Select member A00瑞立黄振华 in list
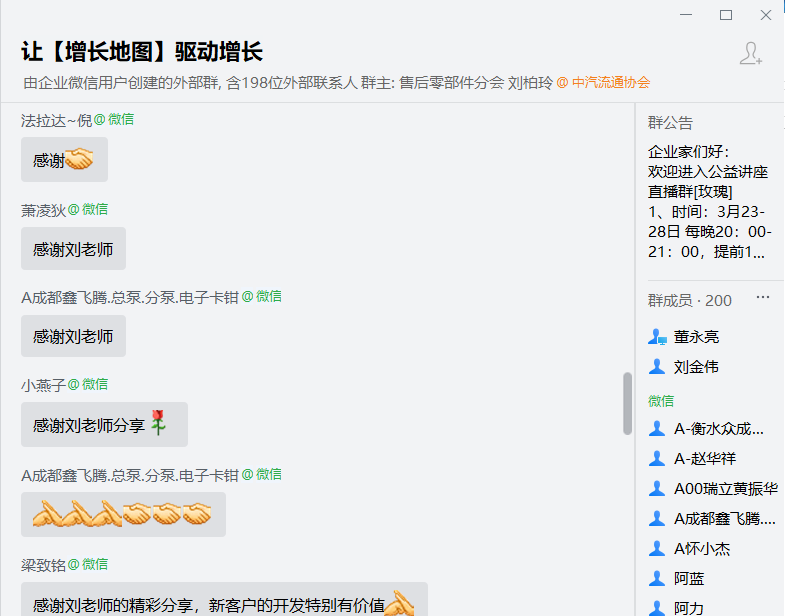Image resolution: width=785 pixels, height=616 pixels. [x=726, y=488]
